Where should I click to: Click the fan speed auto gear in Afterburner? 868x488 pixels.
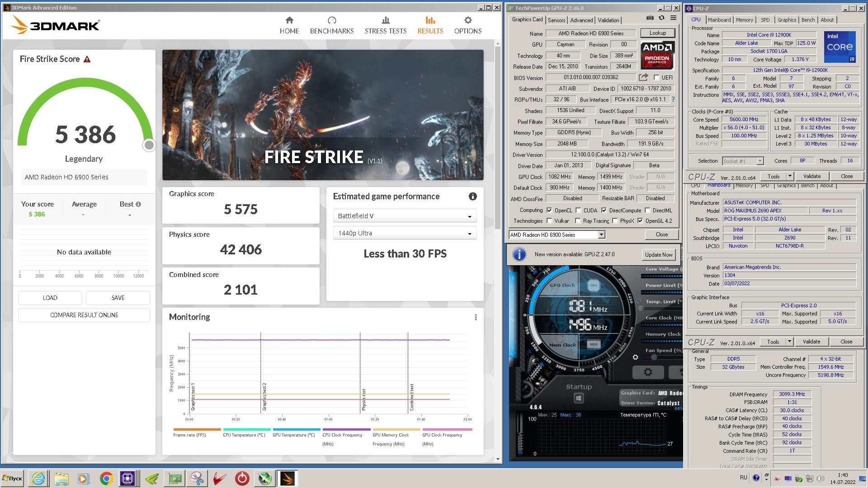click(x=635, y=357)
